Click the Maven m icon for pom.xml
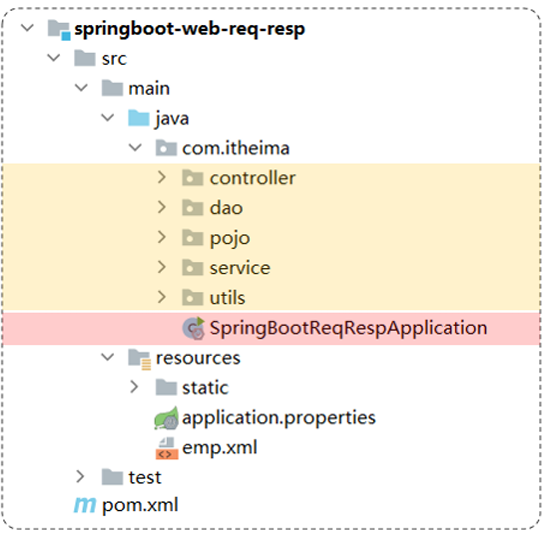 [85, 505]
